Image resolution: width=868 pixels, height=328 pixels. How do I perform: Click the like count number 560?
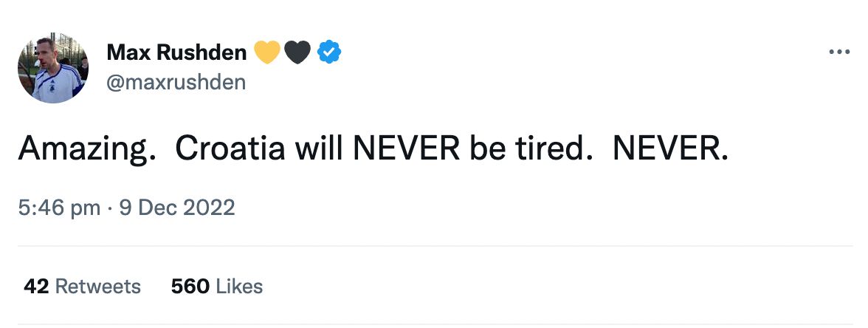pos(190,286)
